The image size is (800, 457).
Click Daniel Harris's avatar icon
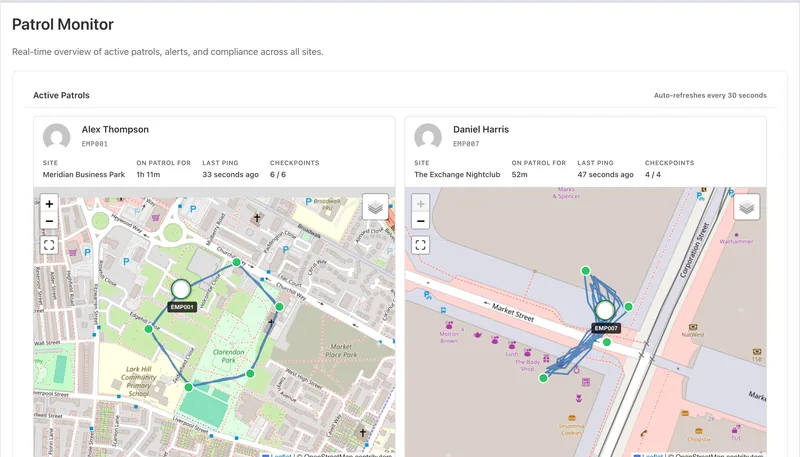[x=428, y=136]
